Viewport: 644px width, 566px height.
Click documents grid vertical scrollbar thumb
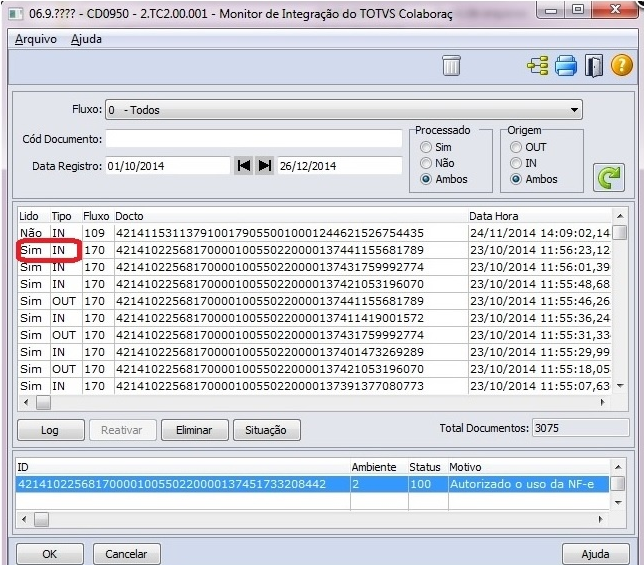(x=620, y=232)
